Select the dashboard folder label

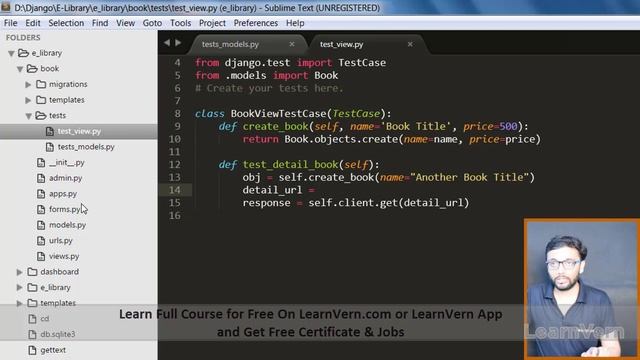pos(60,271)
